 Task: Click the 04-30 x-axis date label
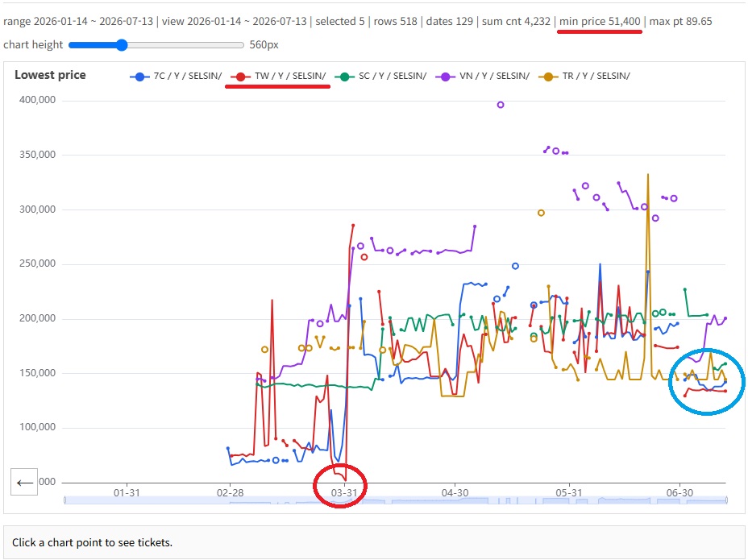click(455, 493)
